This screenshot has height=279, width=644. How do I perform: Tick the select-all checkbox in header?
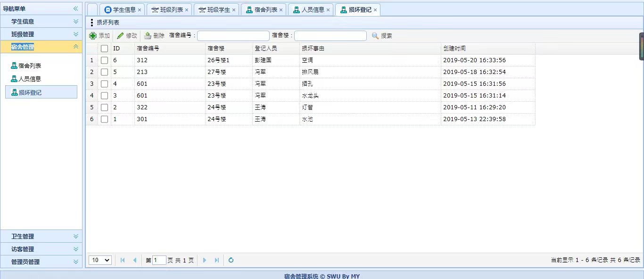[104, 49]
